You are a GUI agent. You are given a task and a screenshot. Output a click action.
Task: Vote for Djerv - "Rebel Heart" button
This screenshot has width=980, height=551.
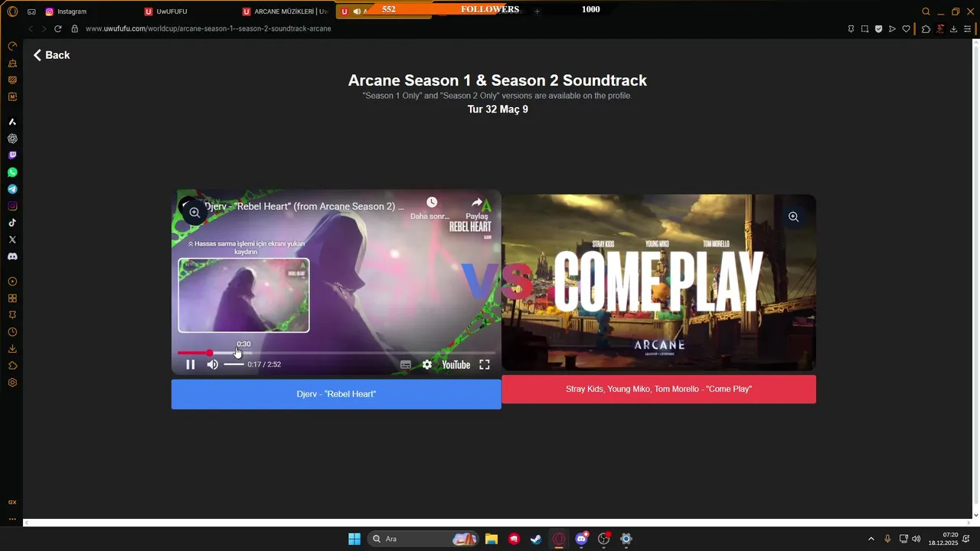[336, 394]
